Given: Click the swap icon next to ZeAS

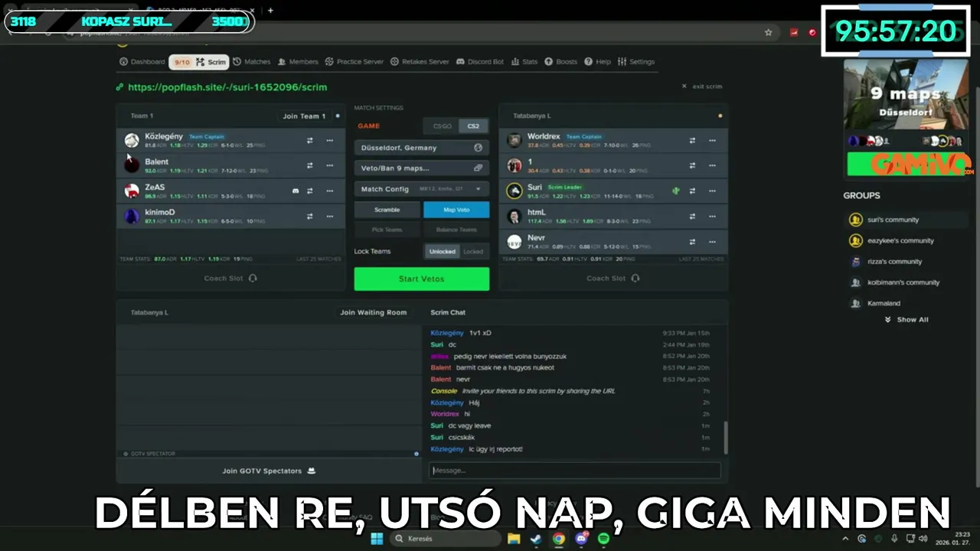Looking at the screenshot, I should pos(310,191).
